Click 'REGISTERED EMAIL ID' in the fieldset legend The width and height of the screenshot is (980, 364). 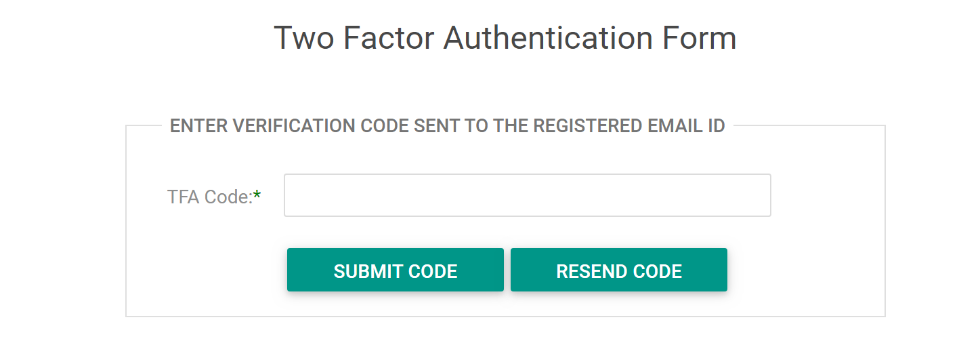629,126
